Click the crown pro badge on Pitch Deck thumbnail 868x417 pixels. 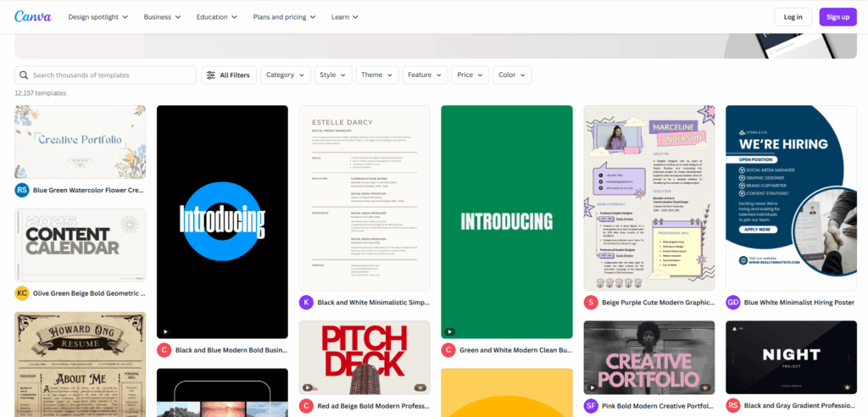pyautogui.click(x=420, y=387)
